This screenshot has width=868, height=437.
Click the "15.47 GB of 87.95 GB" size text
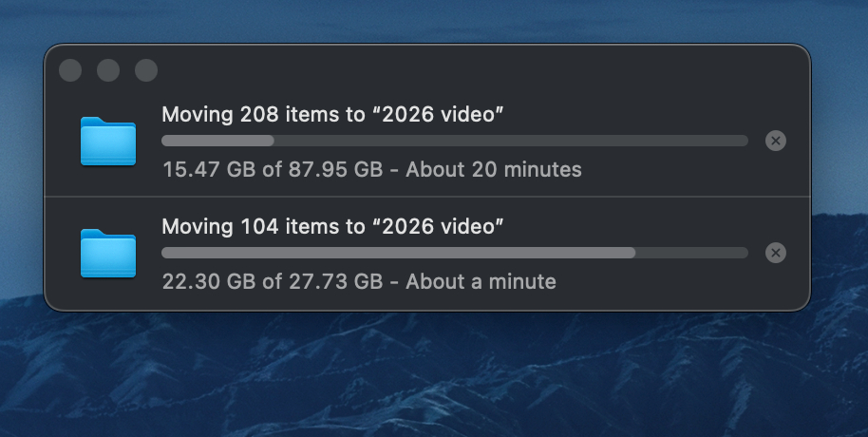point(272,170)
